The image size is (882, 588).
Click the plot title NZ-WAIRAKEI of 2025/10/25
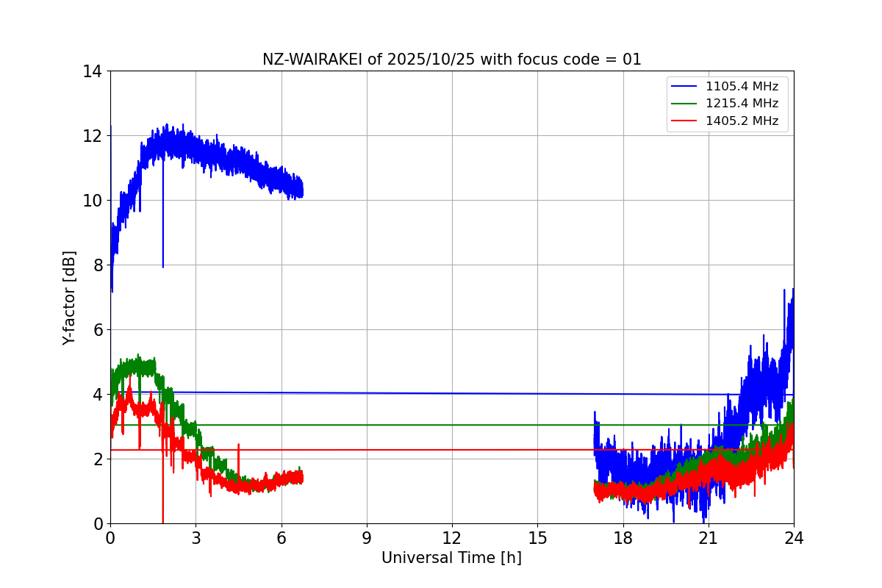[452, 60]
